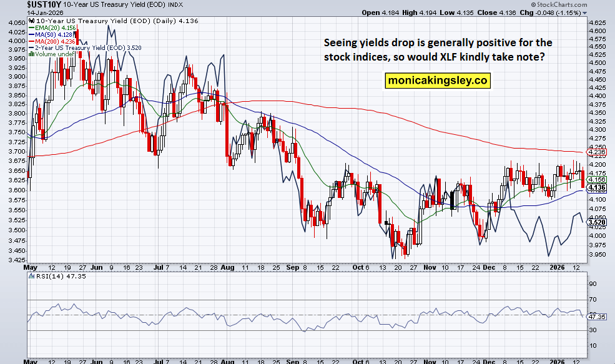Click the 2-Year Treasury Yield legend line marker
Image resolution: width=615 pixels, height=364 pixels.
point(30,49)
